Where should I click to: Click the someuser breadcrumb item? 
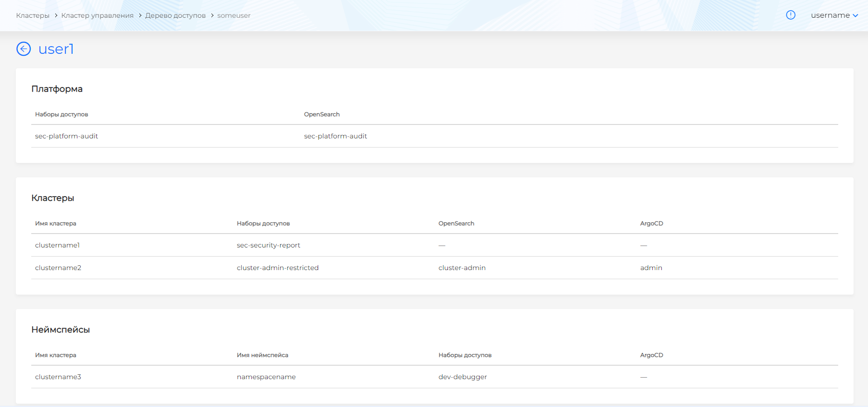pyautogui.click(x=234, y=15)
